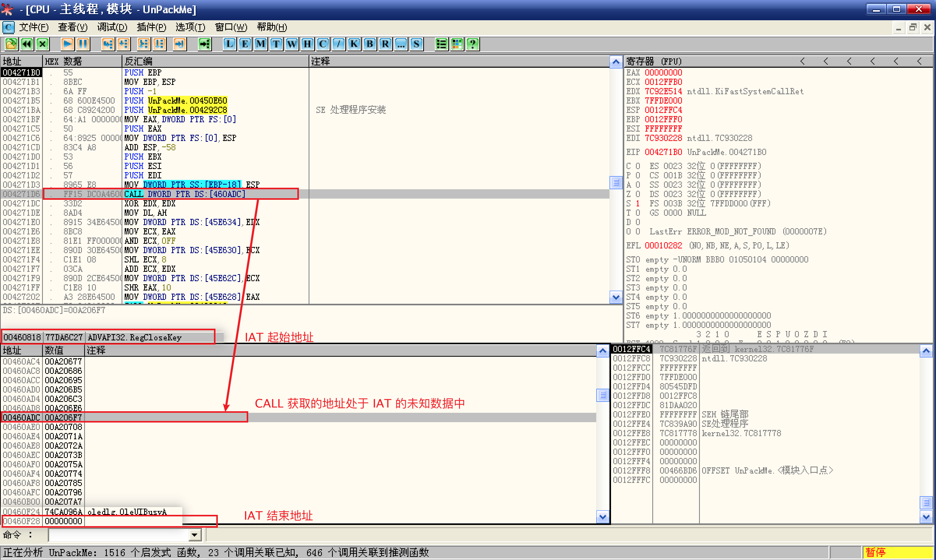This screenshot has width=936, height=560.
Task: Open the 调试(D) debug menu
Action: coord(112,27)
